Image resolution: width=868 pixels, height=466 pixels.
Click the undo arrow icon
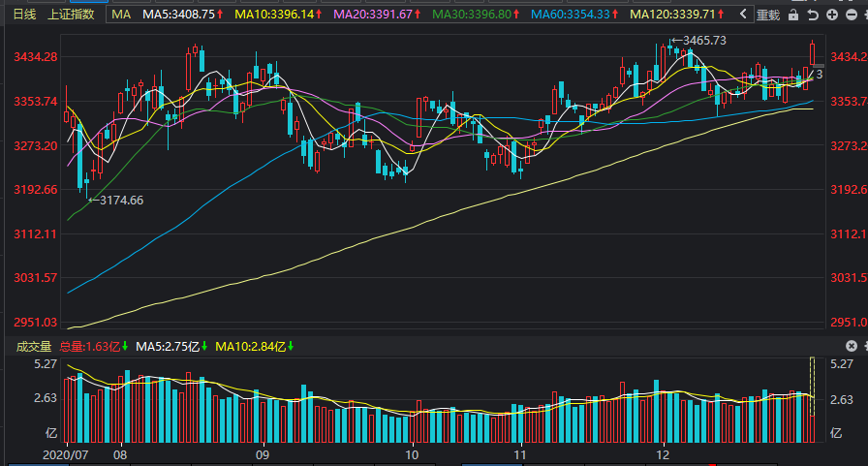click(x=813, y=15)
